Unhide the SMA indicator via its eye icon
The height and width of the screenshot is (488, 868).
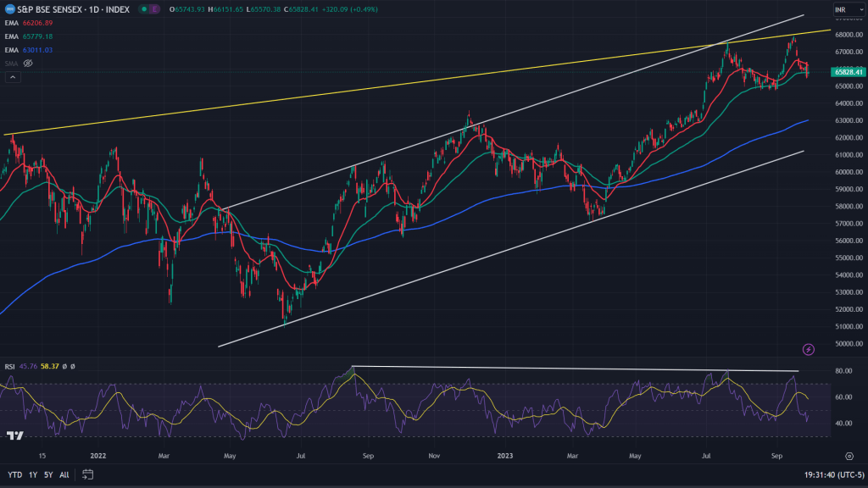(28, 62)
